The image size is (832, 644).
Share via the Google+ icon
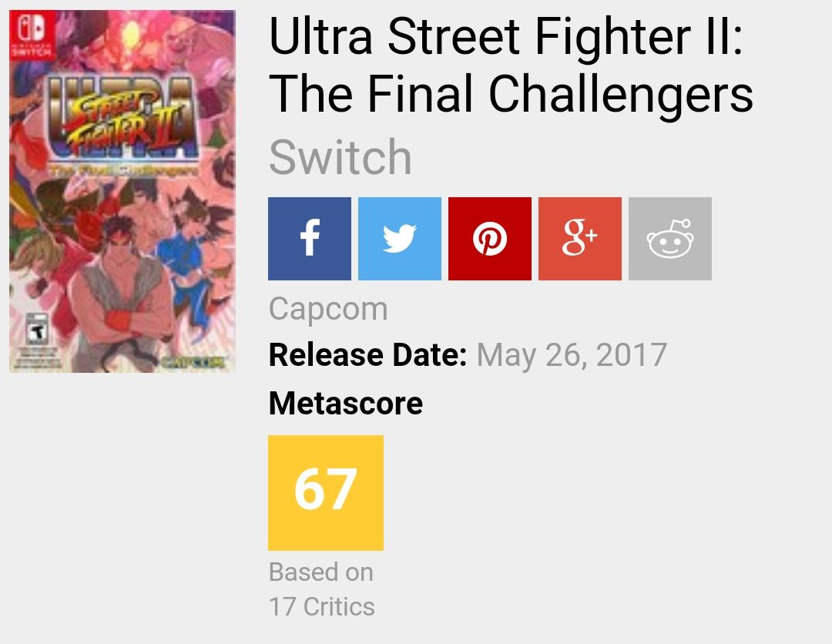pos(579,239)
